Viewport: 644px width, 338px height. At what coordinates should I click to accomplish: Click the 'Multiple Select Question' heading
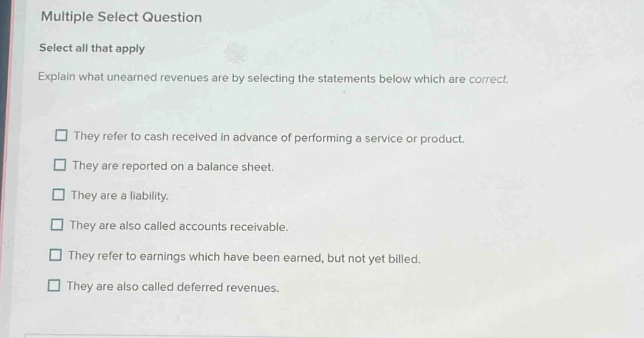(x=120, y=17)
